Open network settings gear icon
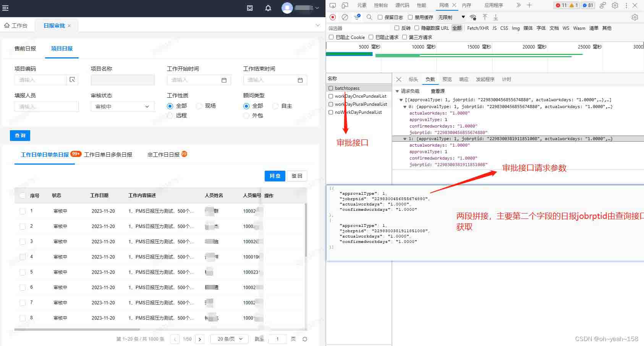The width and height of the screenshot is (644, 346). 635,17
